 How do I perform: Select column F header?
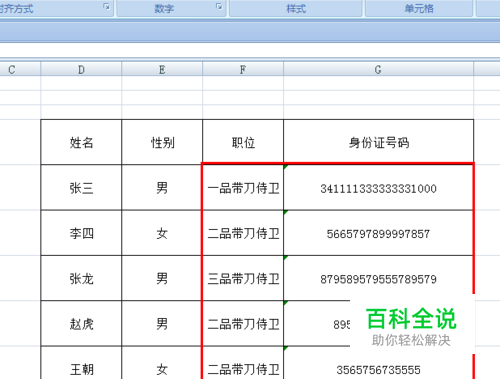click(x=243, y=70)
